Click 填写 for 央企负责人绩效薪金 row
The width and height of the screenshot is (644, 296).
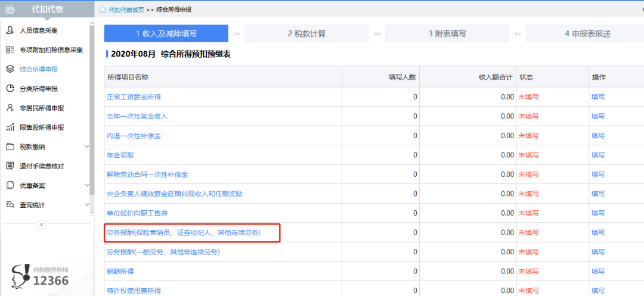coord(598,194)
